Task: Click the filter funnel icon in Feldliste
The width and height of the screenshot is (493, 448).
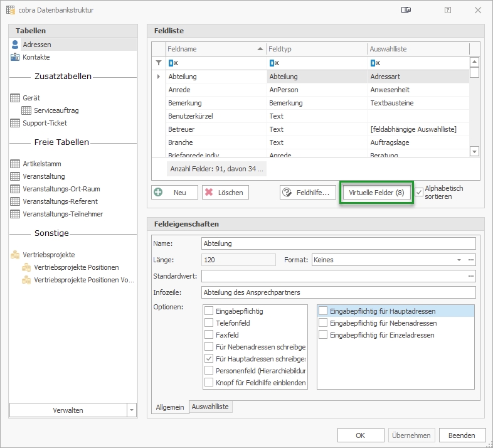Action: coord(159,63)
